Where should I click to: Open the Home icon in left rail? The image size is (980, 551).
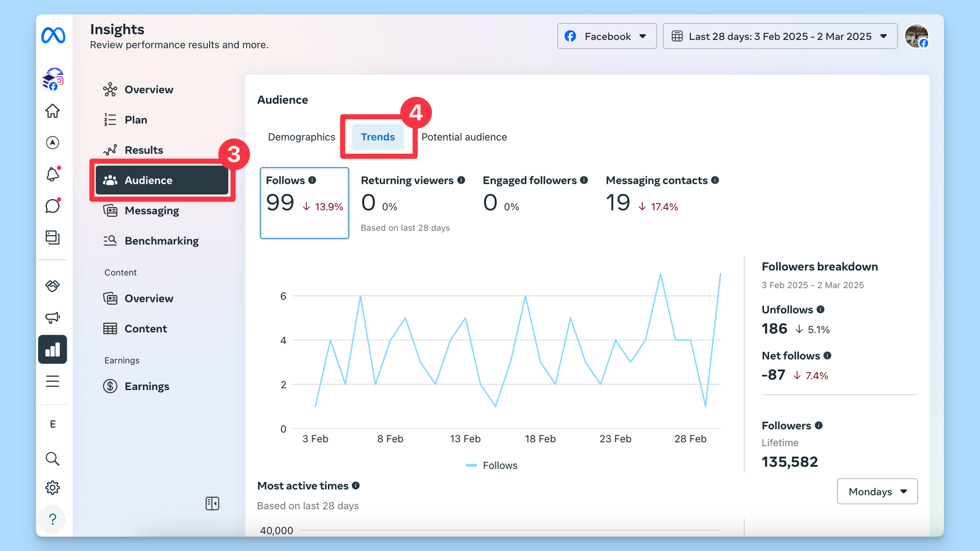(52, 111)
